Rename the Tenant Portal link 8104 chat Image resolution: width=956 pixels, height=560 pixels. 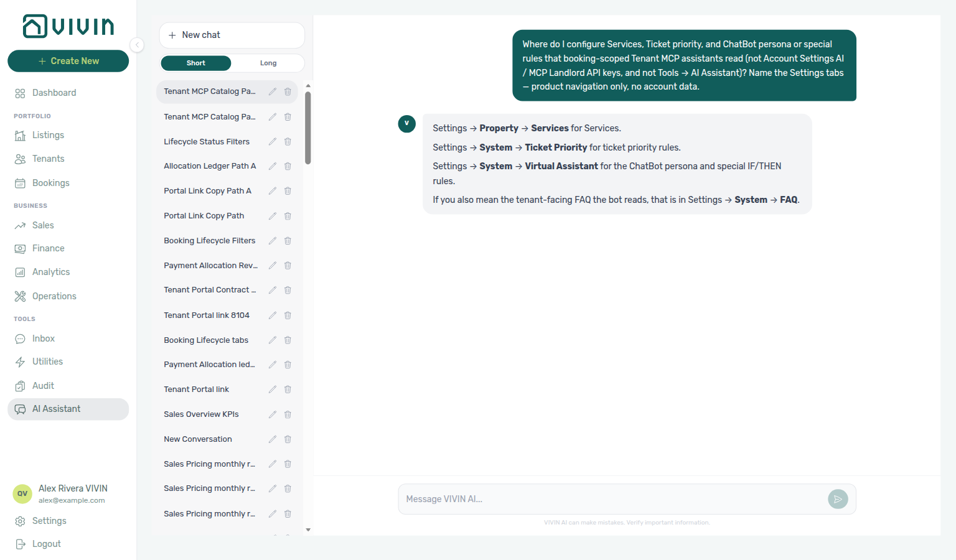pyautogui.click(x=272, y=315)
